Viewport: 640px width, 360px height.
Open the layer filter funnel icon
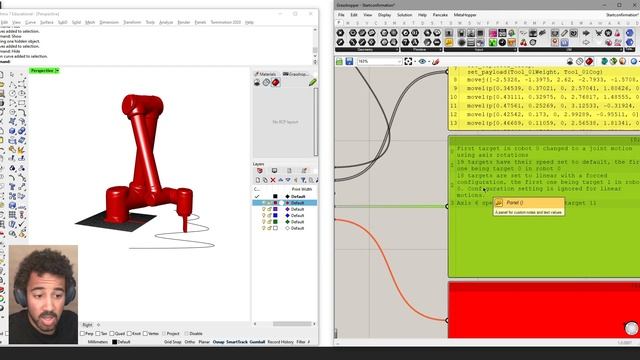pyautogui.click(x=304, y=180)
